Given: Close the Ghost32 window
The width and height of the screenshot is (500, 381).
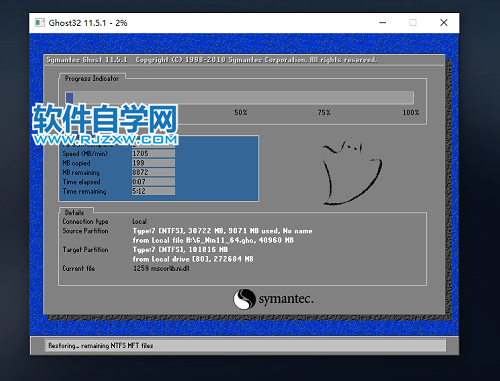Looking at the screenshot, I should tap(443, 23).
